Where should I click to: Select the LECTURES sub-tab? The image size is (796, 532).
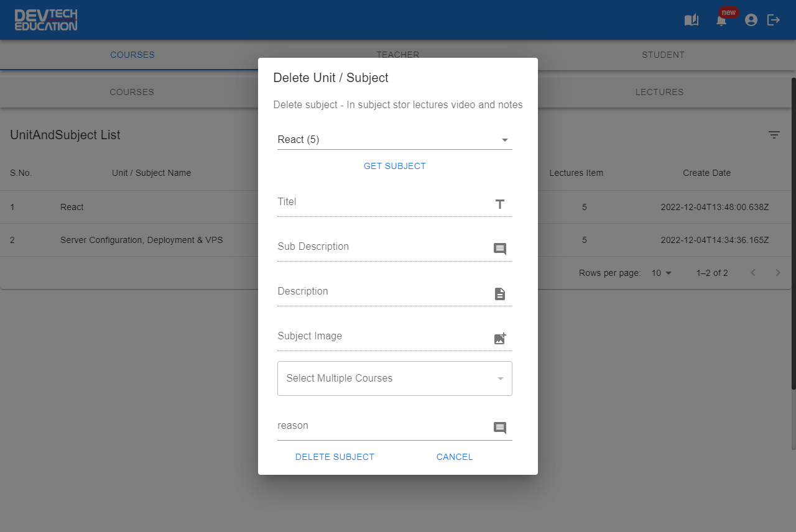click(x=659, y=92)
